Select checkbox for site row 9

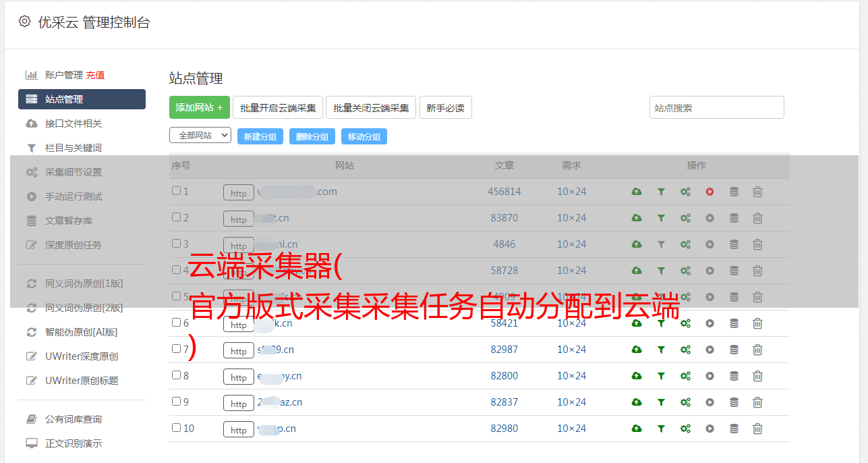coord(176,402)
